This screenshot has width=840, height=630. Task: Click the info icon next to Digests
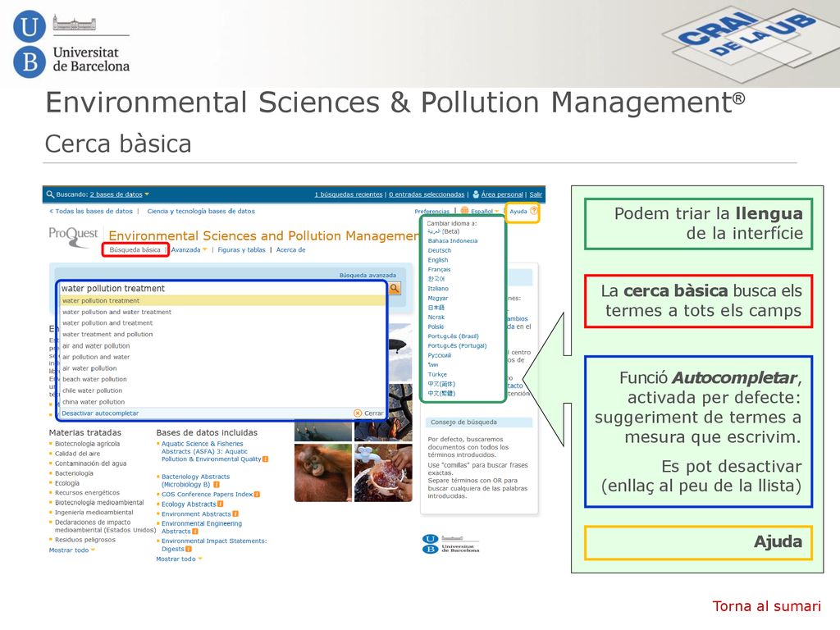click(x=189, y=549)
